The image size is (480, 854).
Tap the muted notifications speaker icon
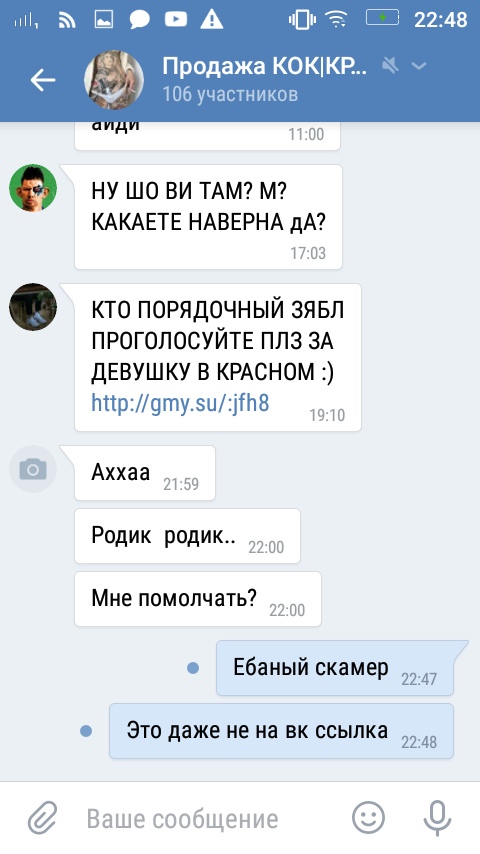[390, 66]
